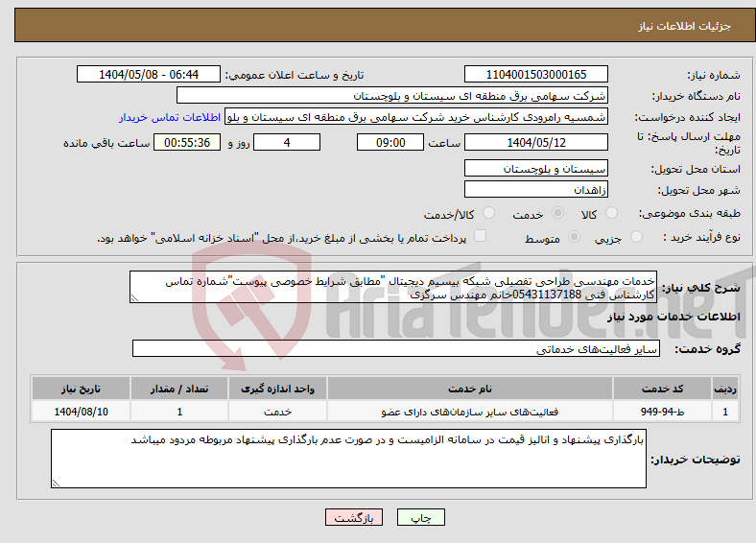Click the تاریخ نیاز column header

coord(81,389)
